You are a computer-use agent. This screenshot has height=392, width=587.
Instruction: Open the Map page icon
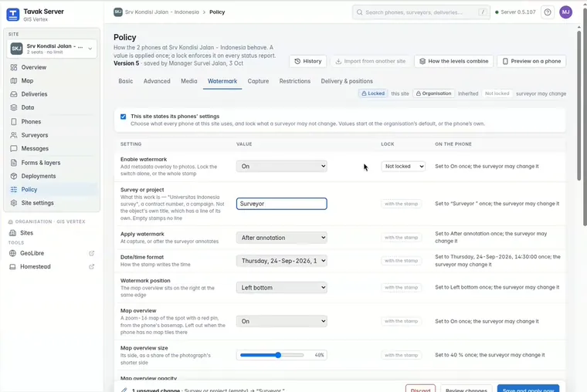tap(14, 81)
